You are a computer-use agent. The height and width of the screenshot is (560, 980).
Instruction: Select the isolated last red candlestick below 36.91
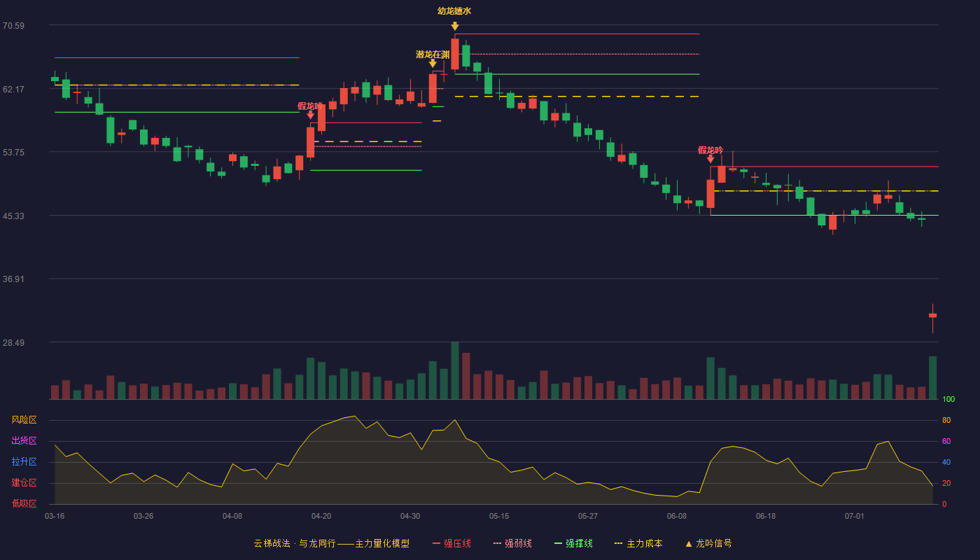tap(932, 316)
